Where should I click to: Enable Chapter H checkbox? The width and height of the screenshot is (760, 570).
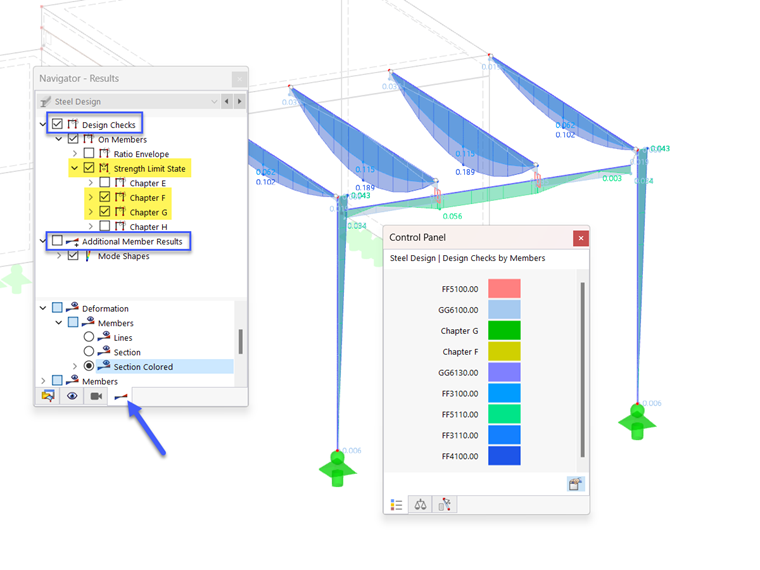[x=105, y=226]
